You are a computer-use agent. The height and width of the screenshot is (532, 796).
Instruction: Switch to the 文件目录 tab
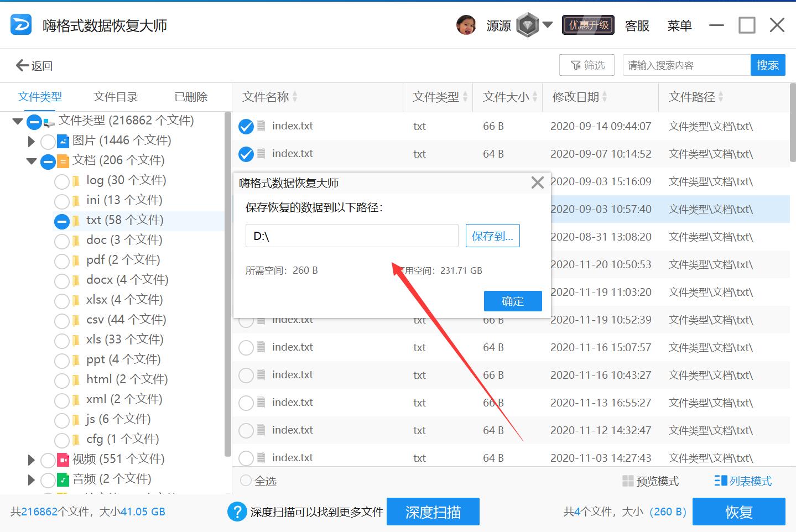tap(115, 97)
